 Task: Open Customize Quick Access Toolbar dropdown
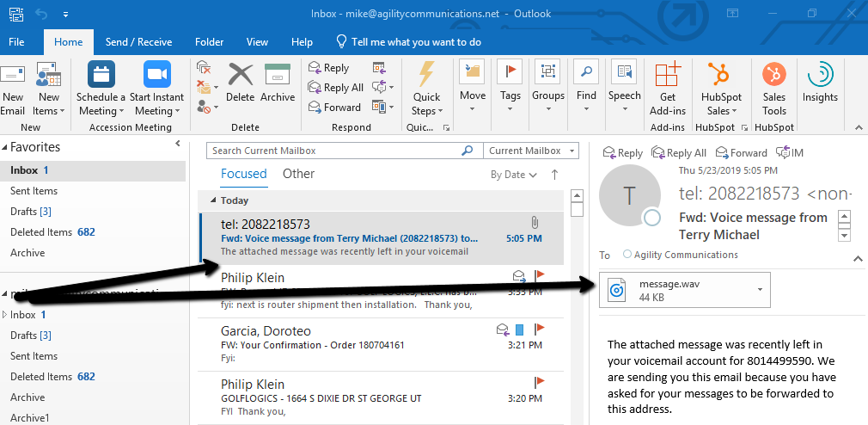click(x=66, y=14)
